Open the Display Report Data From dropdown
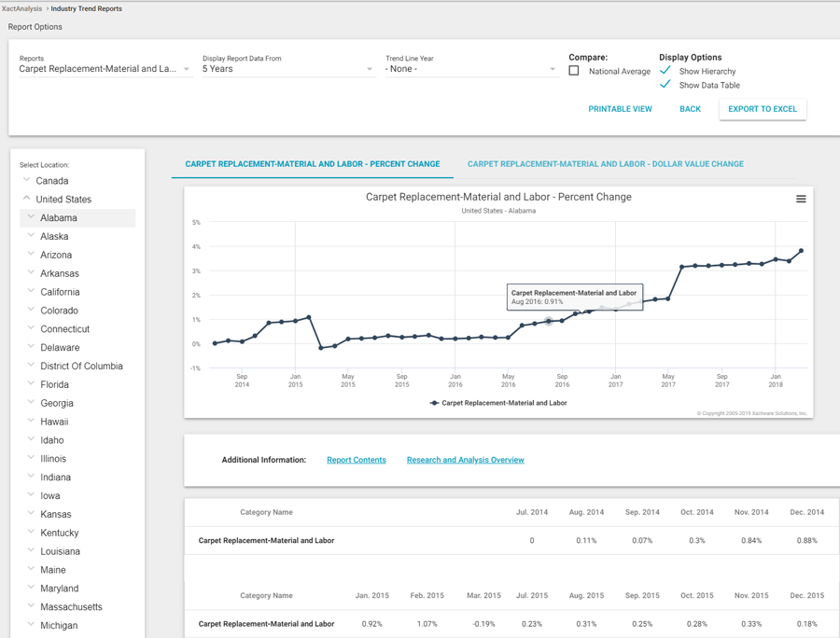840x638 pixels. [287, 69]
